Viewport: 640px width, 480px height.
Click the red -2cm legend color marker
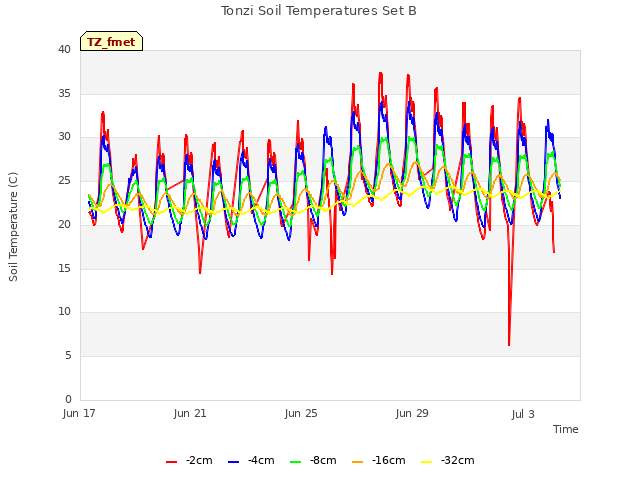click(171, 462)
